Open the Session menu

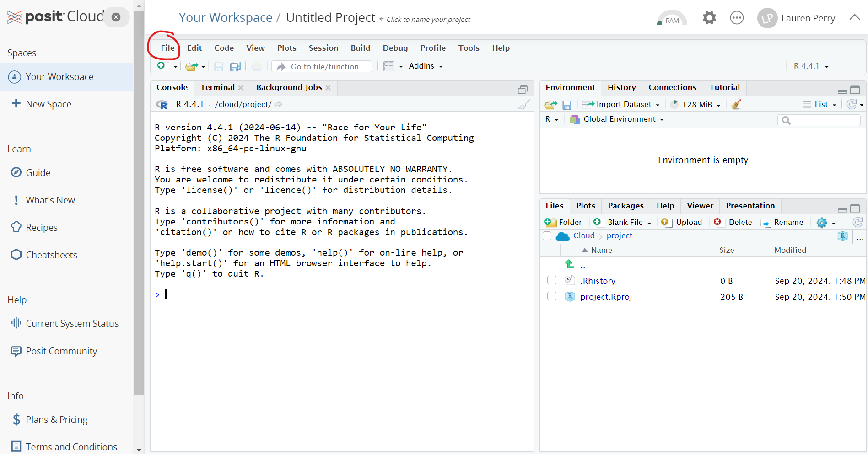pyautogui.click(x=323, y=48)
